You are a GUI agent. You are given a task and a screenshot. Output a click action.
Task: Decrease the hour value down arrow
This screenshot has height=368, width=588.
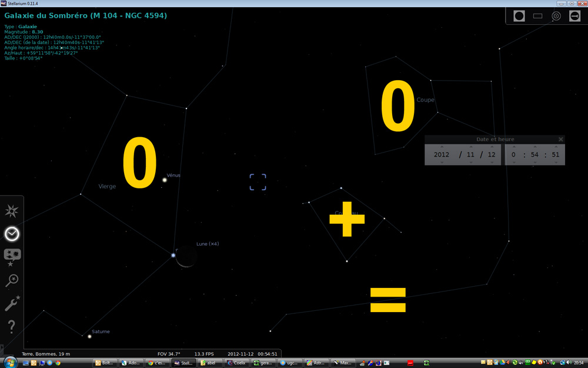(x=514, y=163)
